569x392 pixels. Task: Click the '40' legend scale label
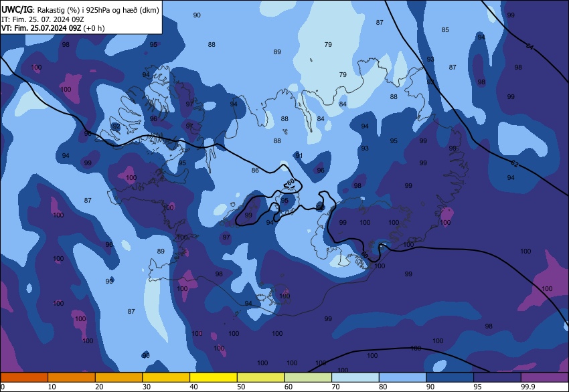coord(193,387)
